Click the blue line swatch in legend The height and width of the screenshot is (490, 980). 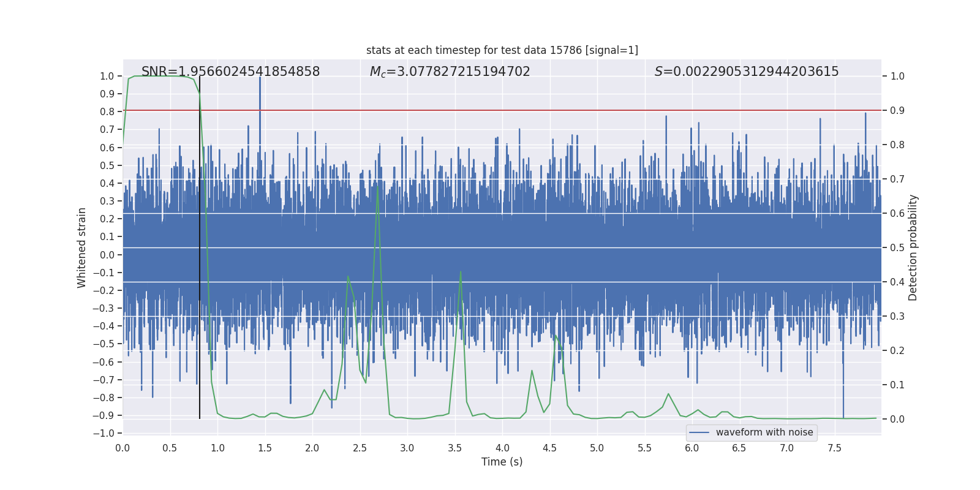coord(699,432)
